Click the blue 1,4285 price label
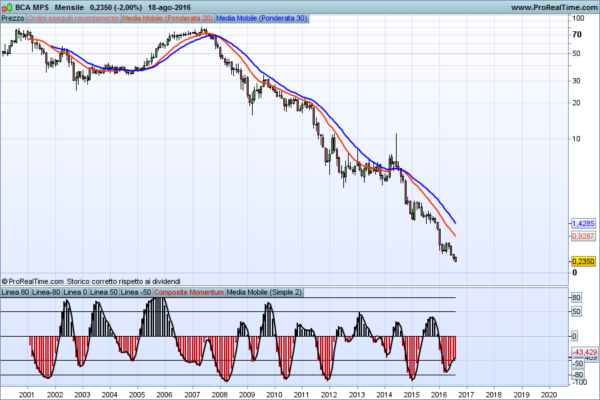This screenshot has height=400, width=600. point(583,223)
